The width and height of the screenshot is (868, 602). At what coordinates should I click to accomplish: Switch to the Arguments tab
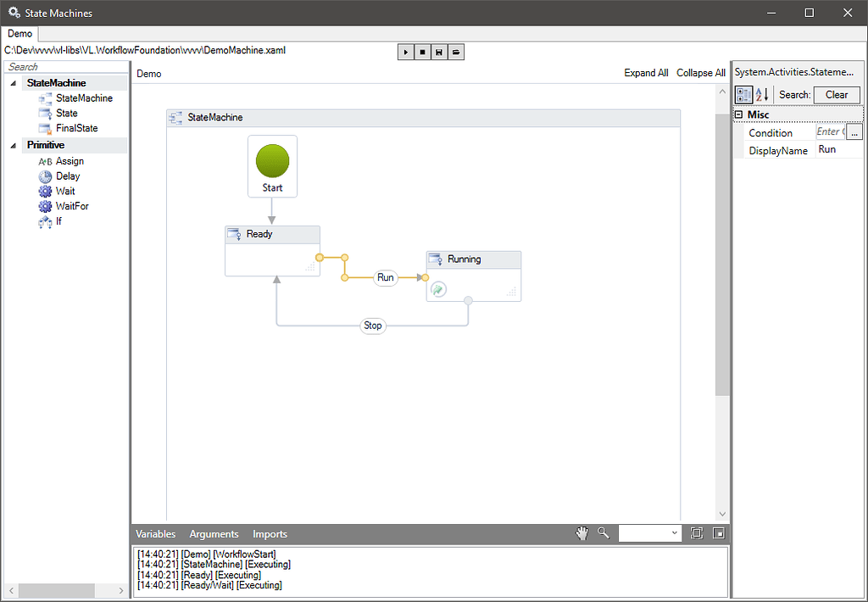tap(214, 534)
